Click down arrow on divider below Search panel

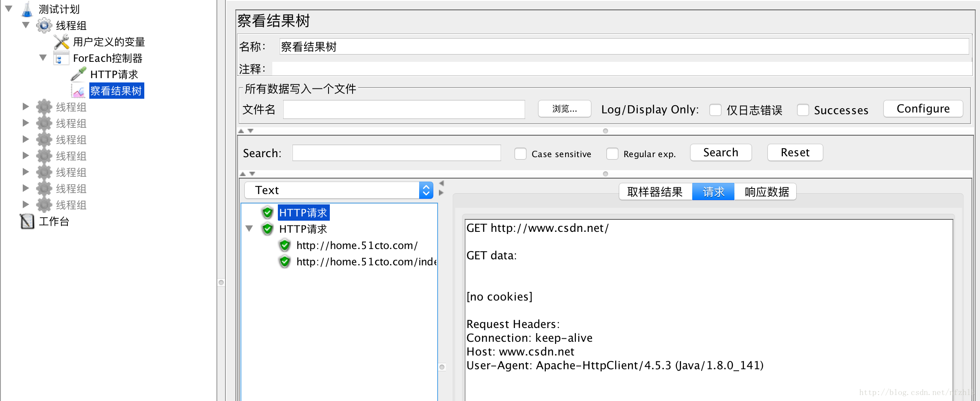click(x=252, y=174)
